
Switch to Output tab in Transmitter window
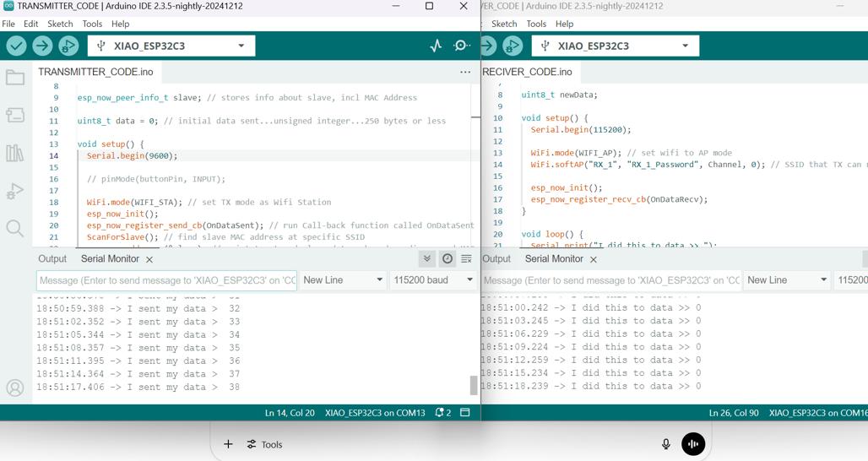click(x=52, y=258)
